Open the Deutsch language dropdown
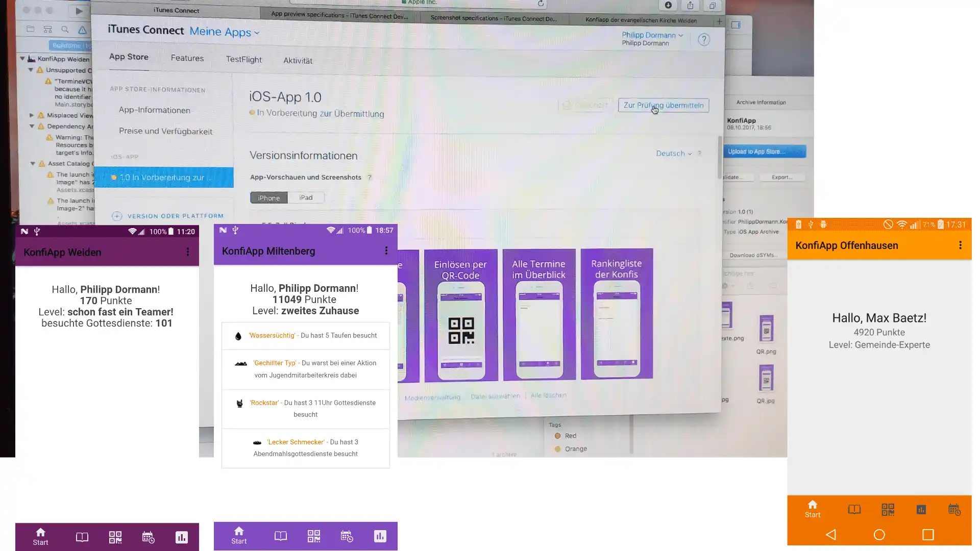This screenshot has width=980, height=551. pos(674,154)
